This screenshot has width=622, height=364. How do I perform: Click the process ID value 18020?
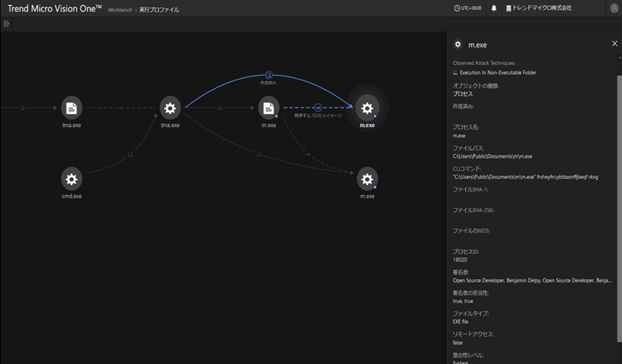(x=460, y=260)
